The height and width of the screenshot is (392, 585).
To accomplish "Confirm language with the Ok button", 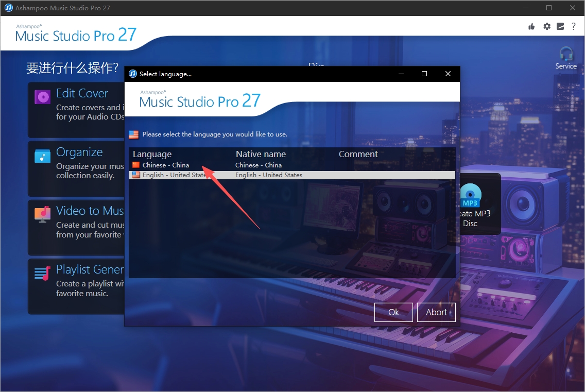I will point(393,312).
